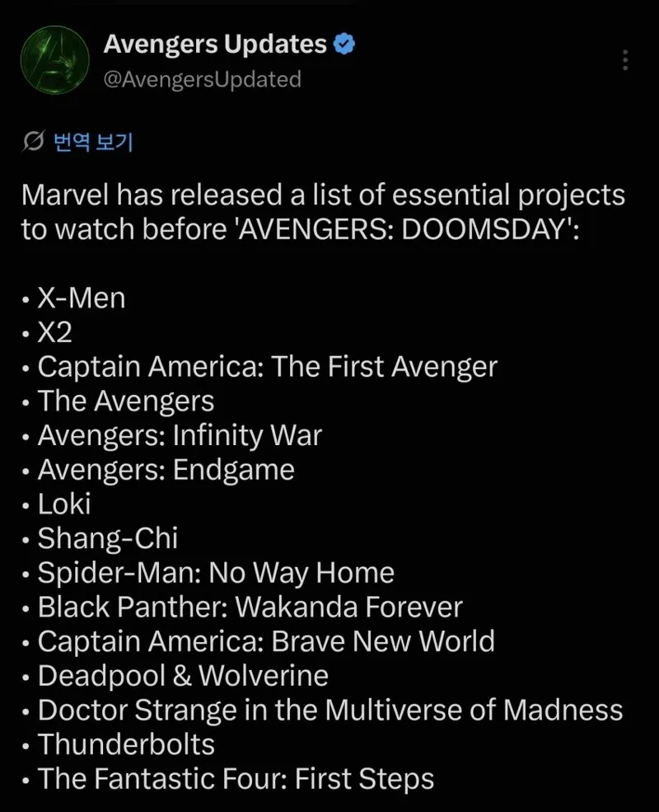Visit the @AvengersUpdated handle

click(x=203, y=79)
